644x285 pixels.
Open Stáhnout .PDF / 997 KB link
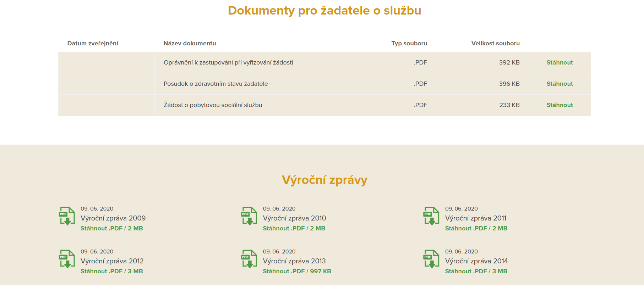pyautogui.click(x=297, y=271)
